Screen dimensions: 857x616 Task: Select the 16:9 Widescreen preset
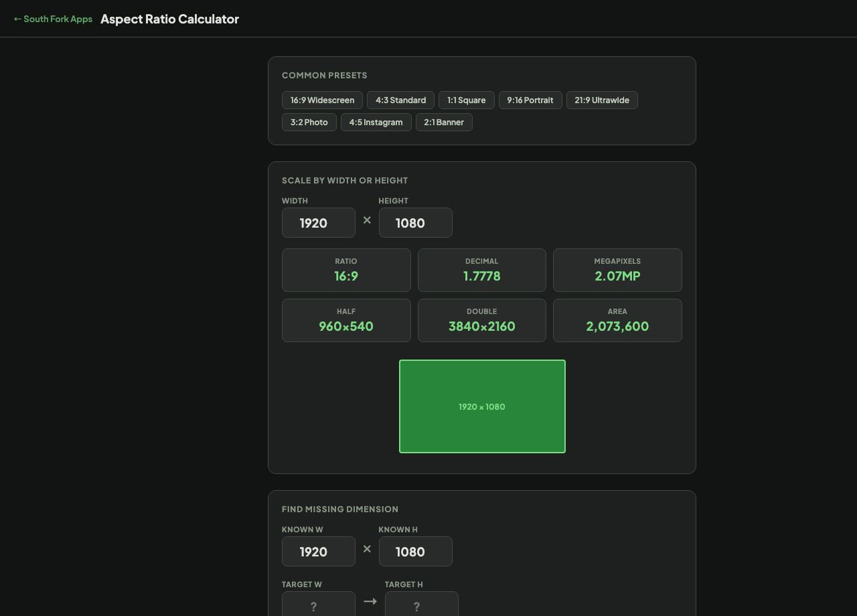click(322, 100)
